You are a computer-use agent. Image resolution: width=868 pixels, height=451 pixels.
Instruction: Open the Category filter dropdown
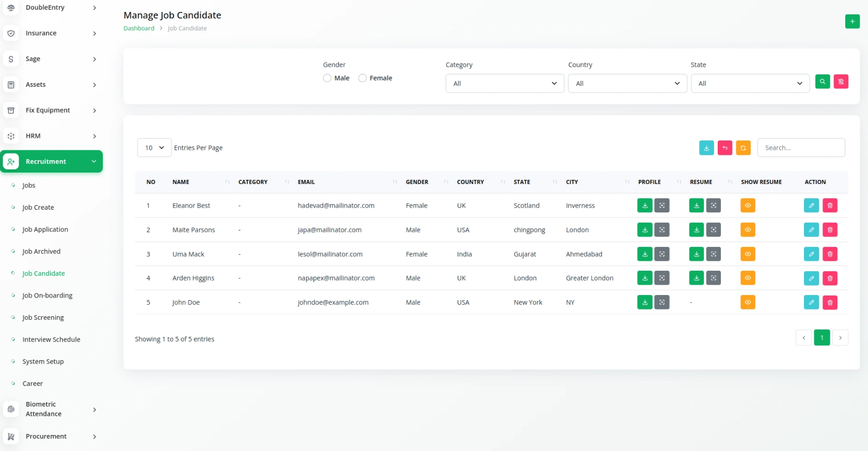pos(504,83)
